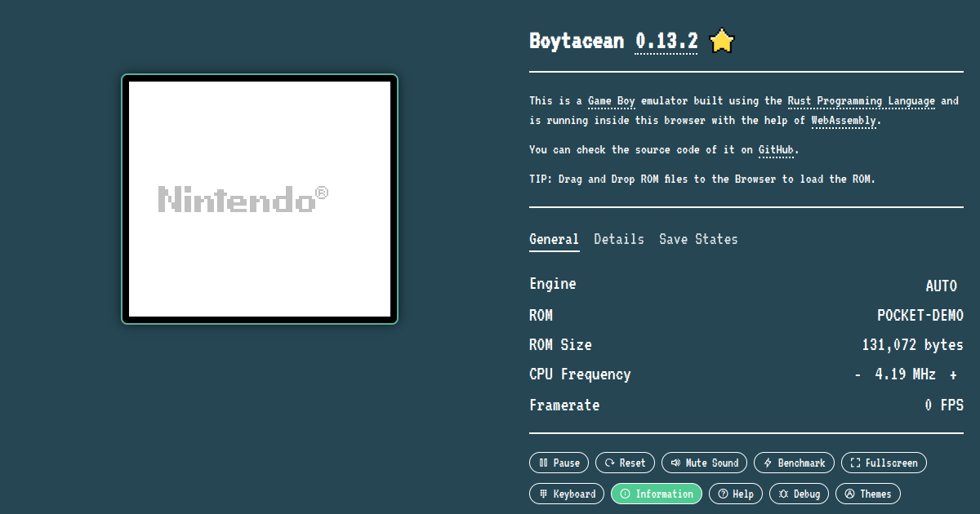The image size is (980, 514).
Task: Switch to the General tab
Action: (x=554, y=239)
